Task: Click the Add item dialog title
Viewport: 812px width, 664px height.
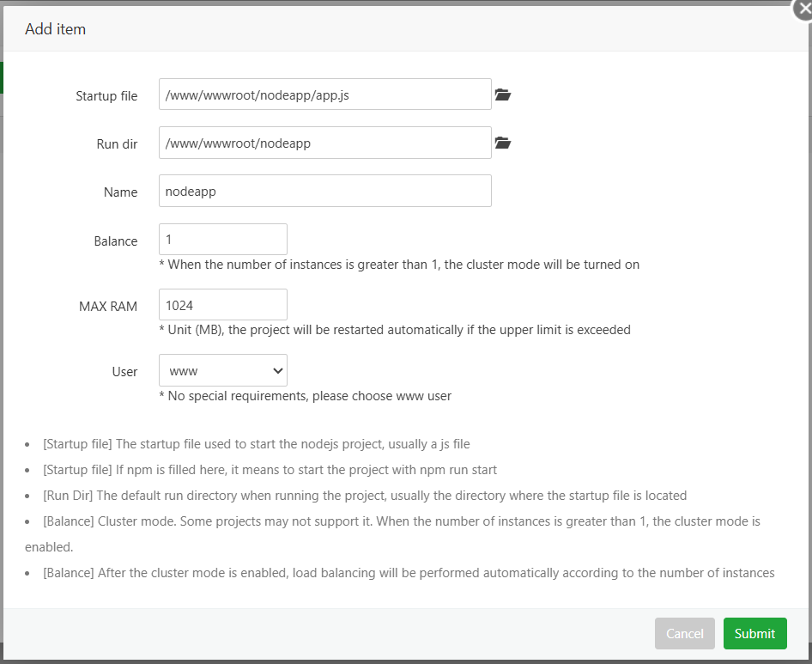Action: point(55,28)
